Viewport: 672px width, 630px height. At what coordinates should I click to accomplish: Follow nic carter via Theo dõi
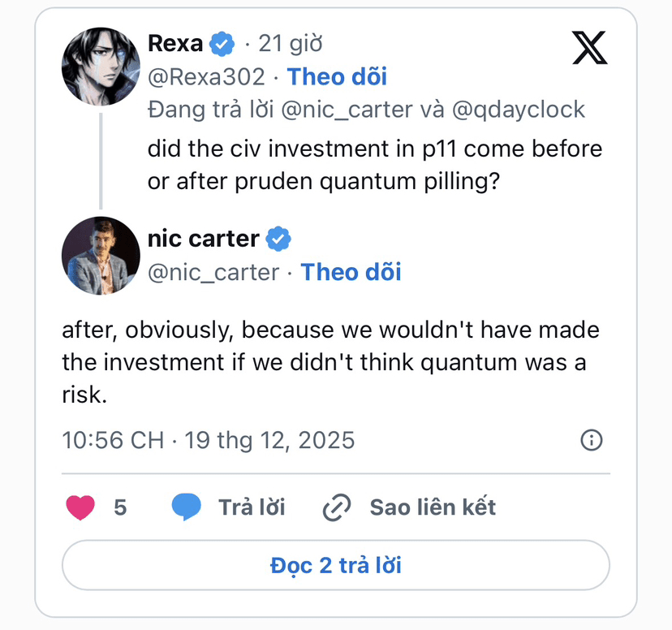point(351,272)
